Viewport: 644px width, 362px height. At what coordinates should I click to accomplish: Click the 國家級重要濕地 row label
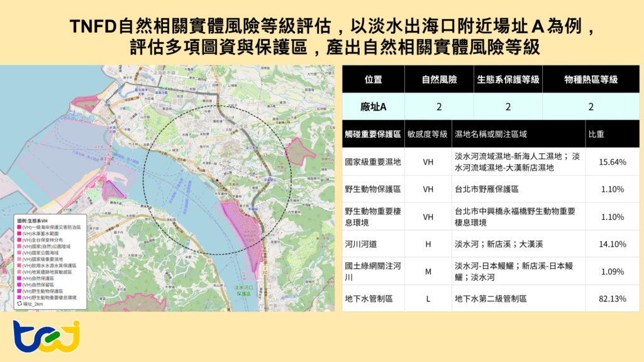coord(373,162)
